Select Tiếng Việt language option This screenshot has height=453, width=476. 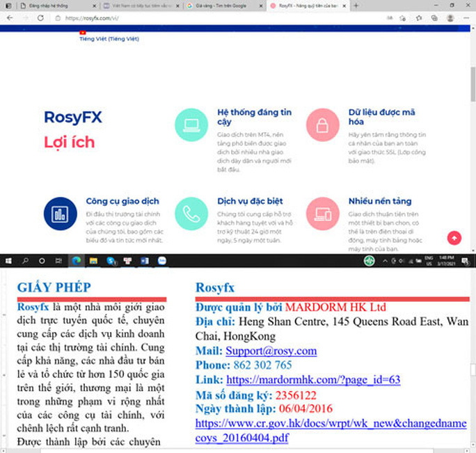tap(109, 40)
